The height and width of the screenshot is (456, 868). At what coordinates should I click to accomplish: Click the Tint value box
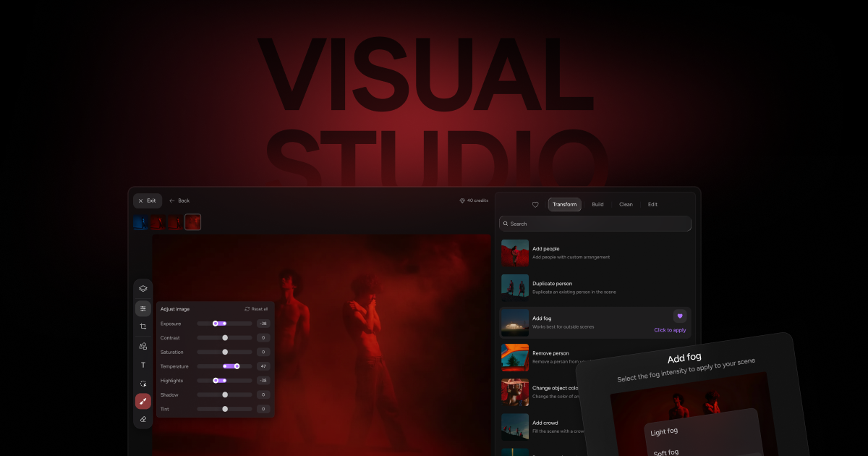tap(263, 409)
